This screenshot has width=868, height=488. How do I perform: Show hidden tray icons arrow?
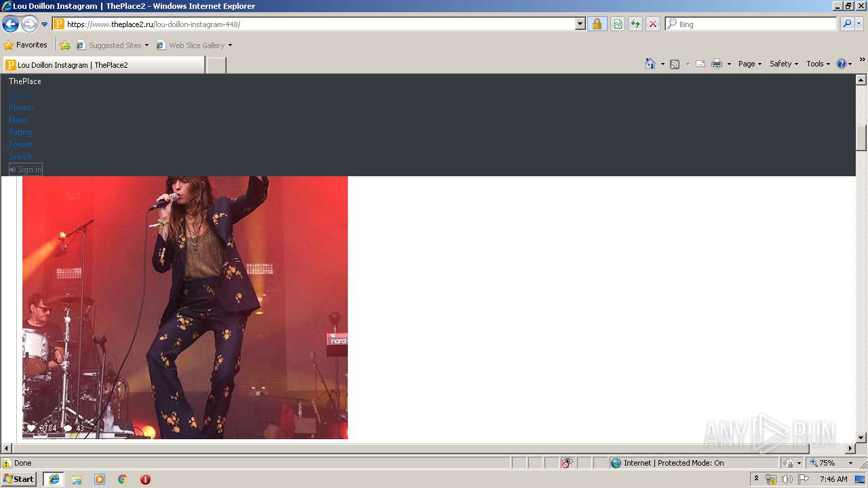[756, 479]
